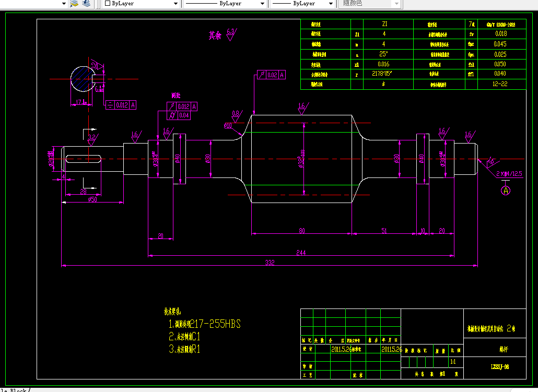
Task: Select the 28 keyway length dimension
Action: tap(84, 192)
